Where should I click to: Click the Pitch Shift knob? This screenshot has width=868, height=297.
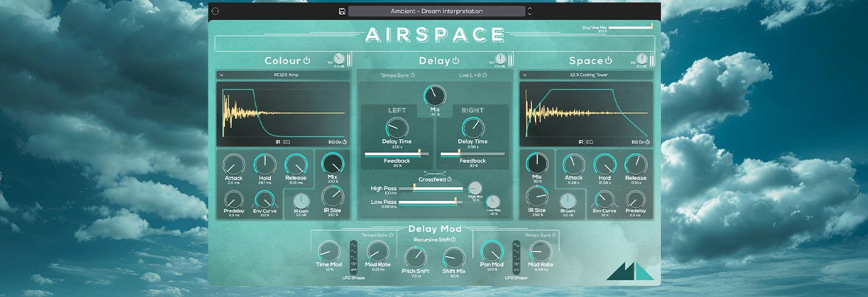click(415, 257)
